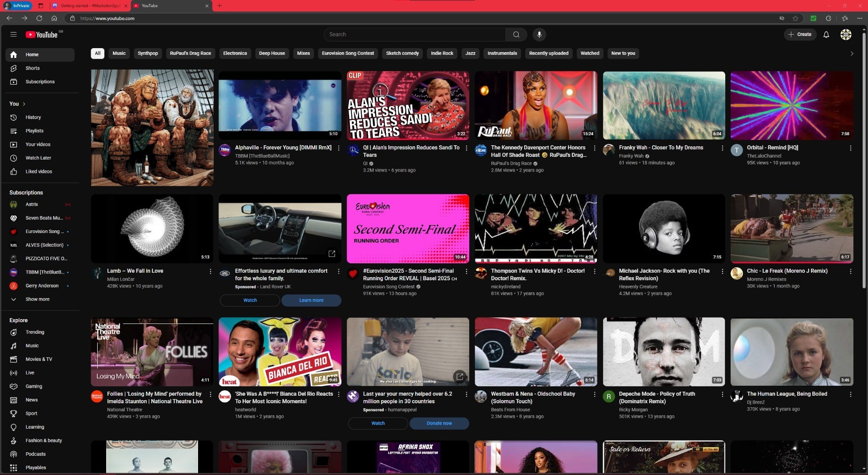
Task: Click in the Search field
Action: (x=415, y=34)
